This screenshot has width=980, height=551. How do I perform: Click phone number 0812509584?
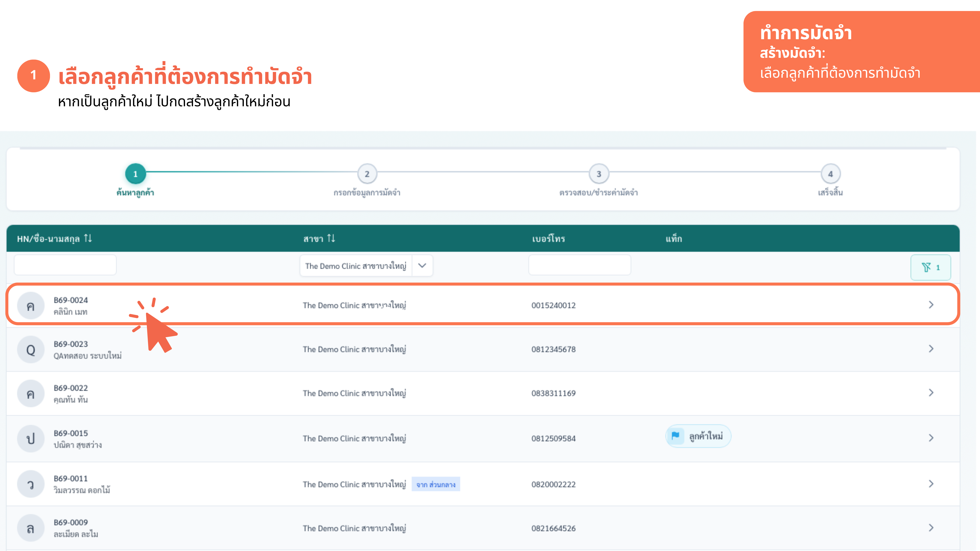(554, 439)
